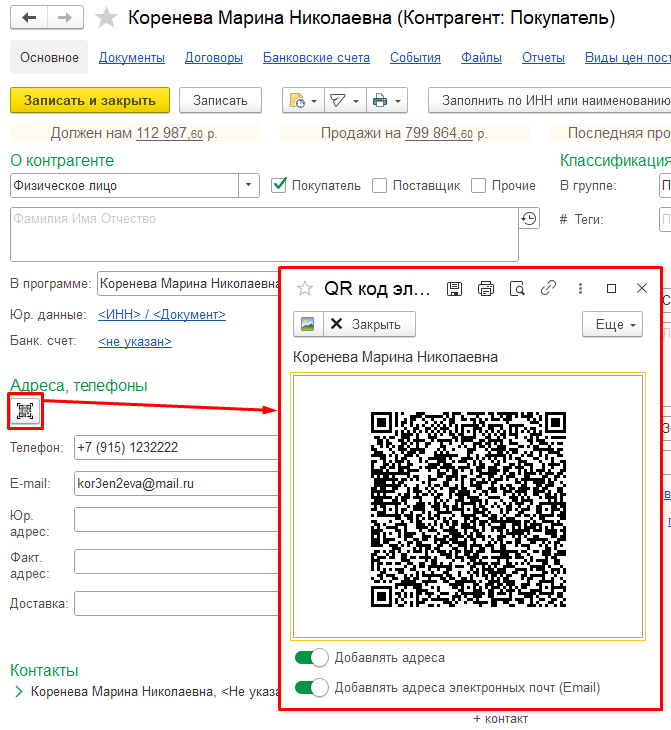Viewport: 671px width, 730px height.
Task: Open the Документы tab
Action: tap(132, 58)
